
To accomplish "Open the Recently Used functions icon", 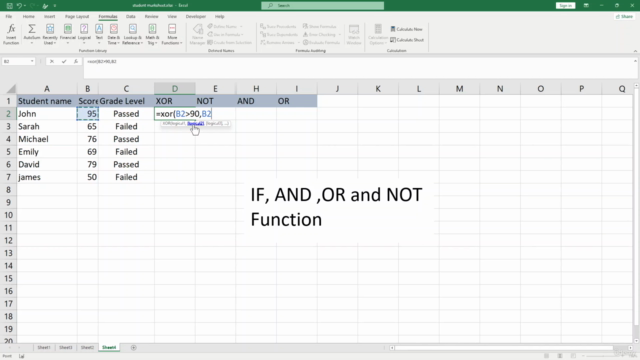I will [50, 29].
